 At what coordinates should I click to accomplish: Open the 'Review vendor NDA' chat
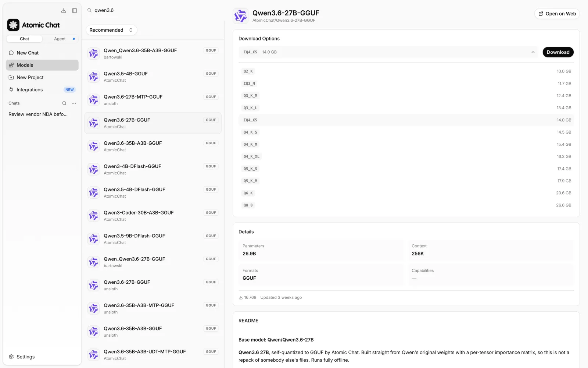[x=42, y=114]
